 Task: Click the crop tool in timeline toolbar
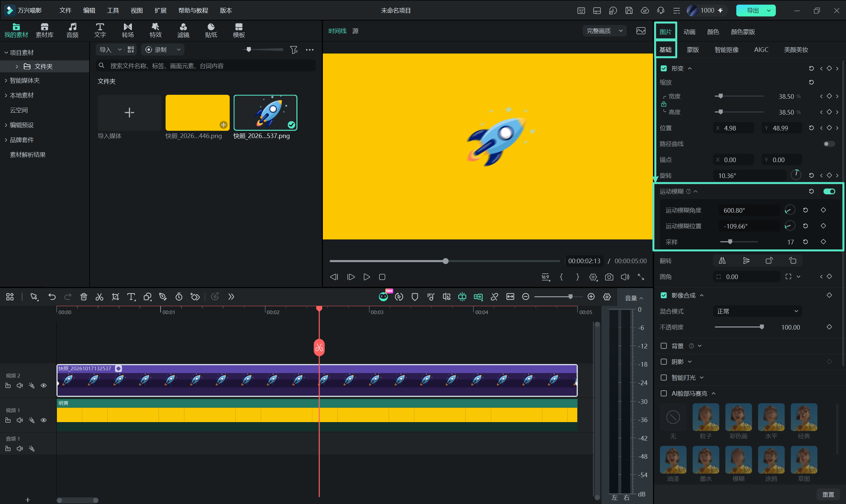click(x=115, y=297)
